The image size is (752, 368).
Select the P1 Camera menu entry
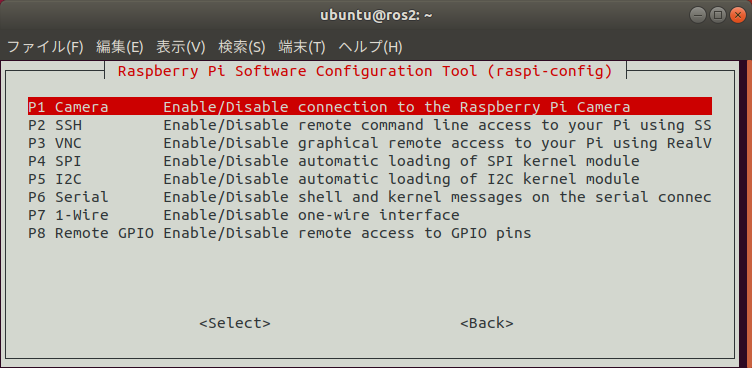[x=370, y=107]
